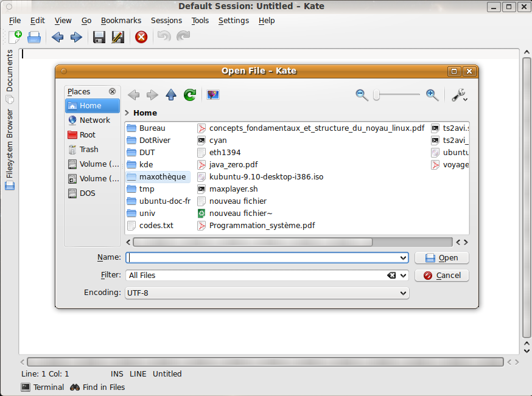Open the Help menu
Viewport: 532px width, 396px height.
click(267, 21)
